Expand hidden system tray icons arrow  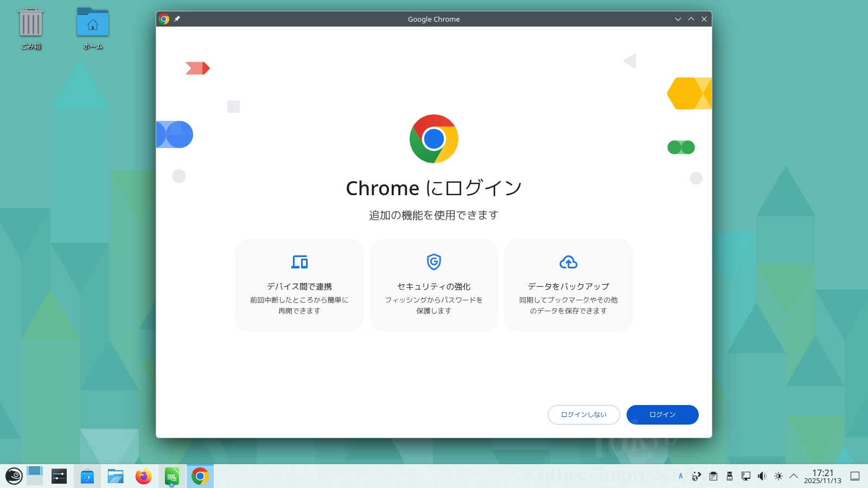pyautogui.click(x=794, y=476)
